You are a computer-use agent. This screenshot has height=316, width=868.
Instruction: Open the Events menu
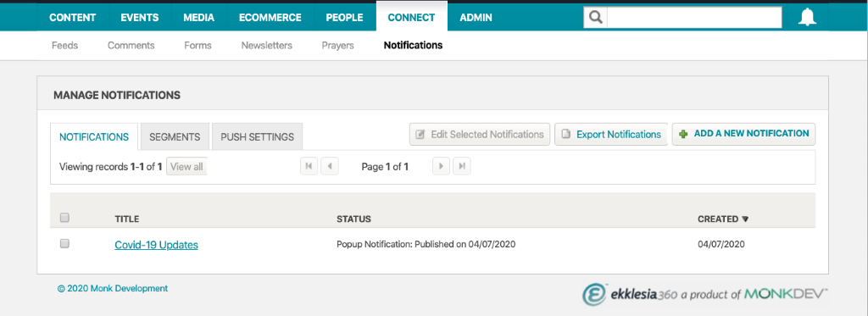(140, 18)
